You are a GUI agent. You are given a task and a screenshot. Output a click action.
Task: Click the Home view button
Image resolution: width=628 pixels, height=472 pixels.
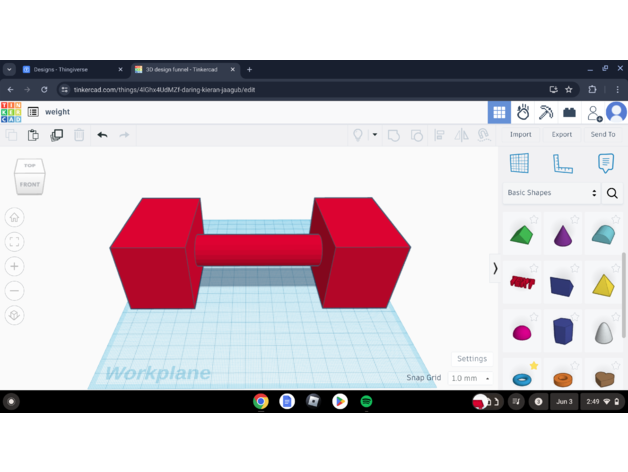click(14, 217)
